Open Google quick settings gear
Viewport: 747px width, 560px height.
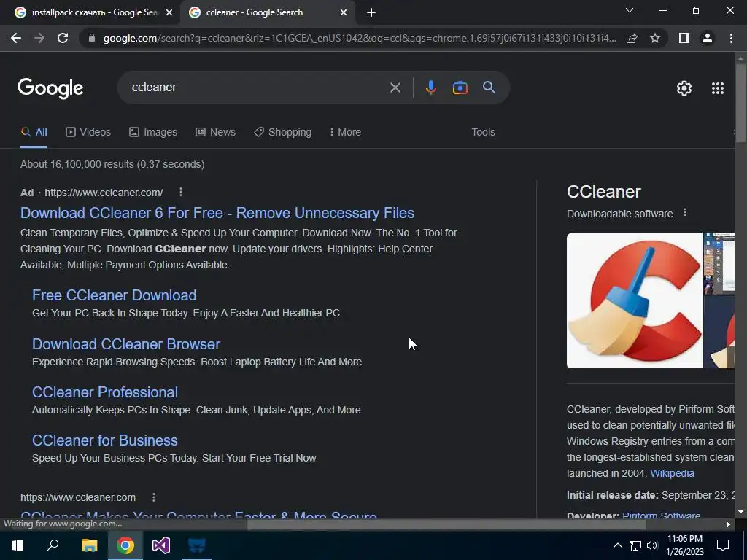684,88
